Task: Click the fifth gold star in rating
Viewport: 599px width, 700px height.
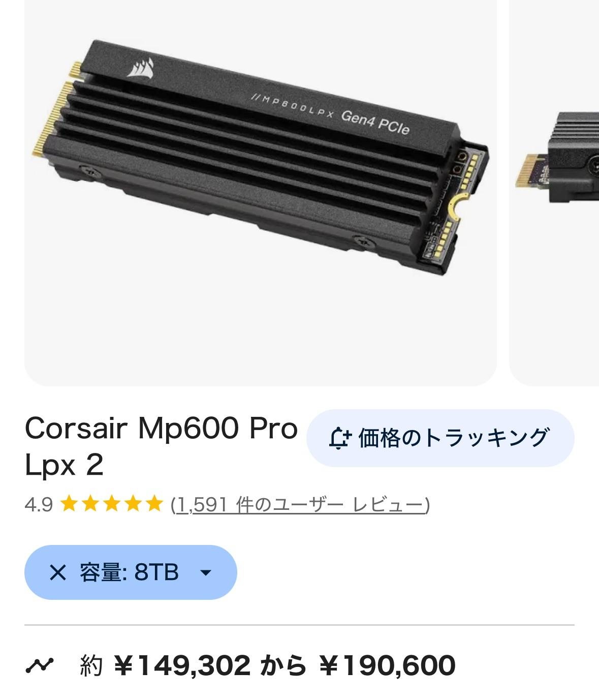Action: coord(153,504)
